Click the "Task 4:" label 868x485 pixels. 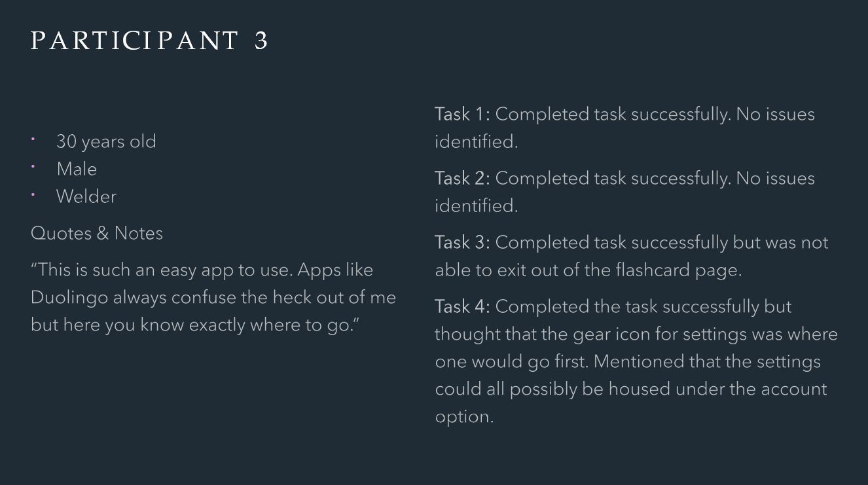(x=462, y=306)
